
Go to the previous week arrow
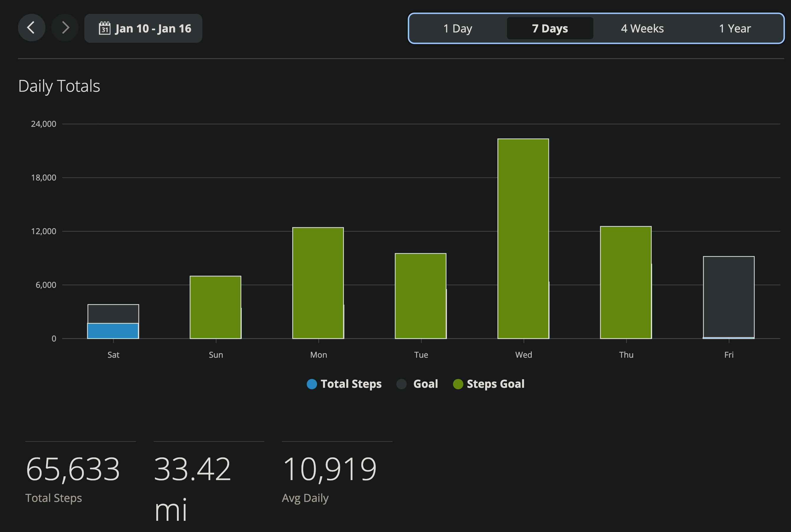(31, 28)
